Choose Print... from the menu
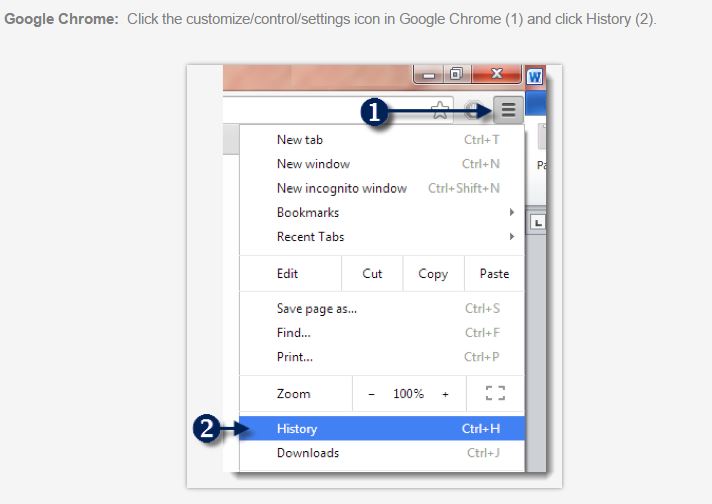 tap(382, 357)
